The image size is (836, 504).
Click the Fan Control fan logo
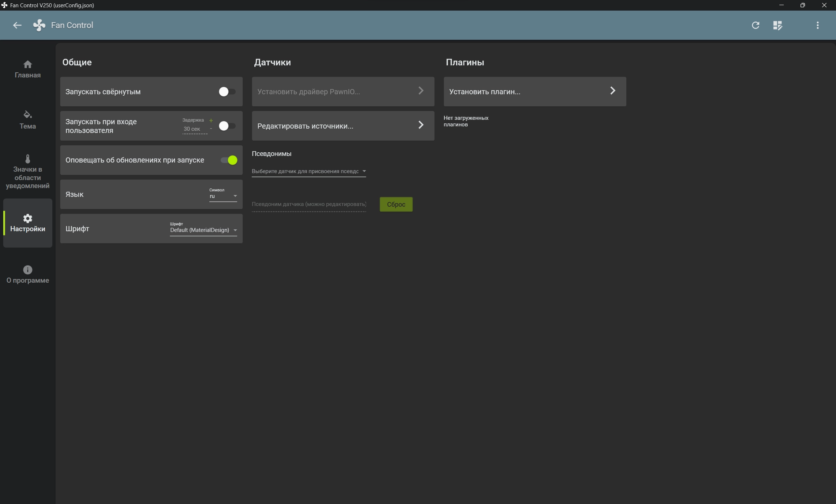(39, 25)
